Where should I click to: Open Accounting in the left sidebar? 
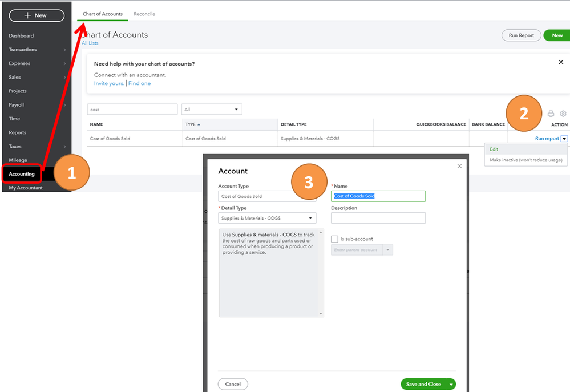tap(22, 174)
